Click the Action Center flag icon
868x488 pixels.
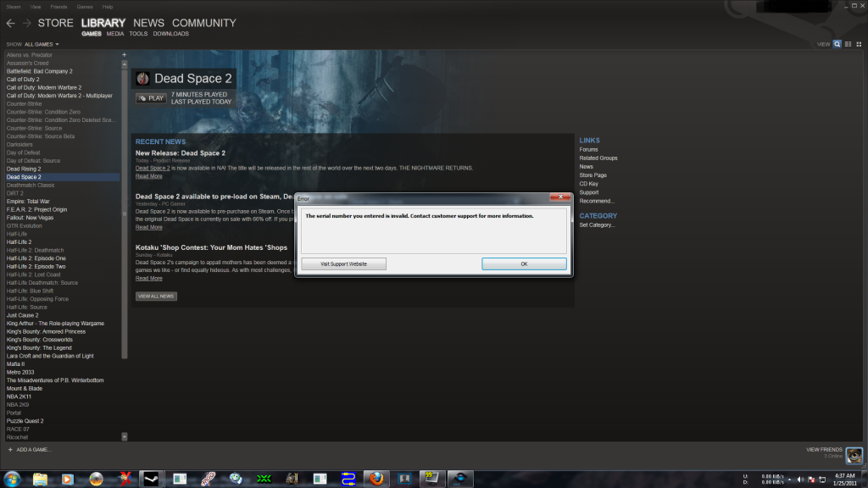811,480
